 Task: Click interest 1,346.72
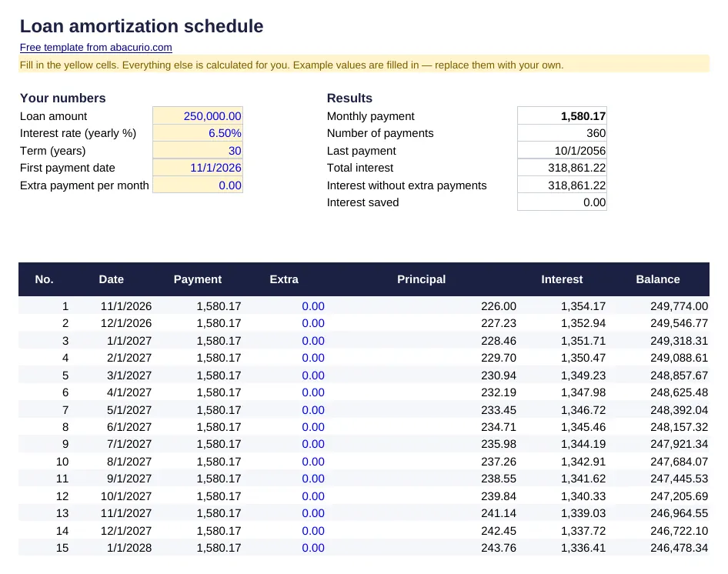point(583,410)
